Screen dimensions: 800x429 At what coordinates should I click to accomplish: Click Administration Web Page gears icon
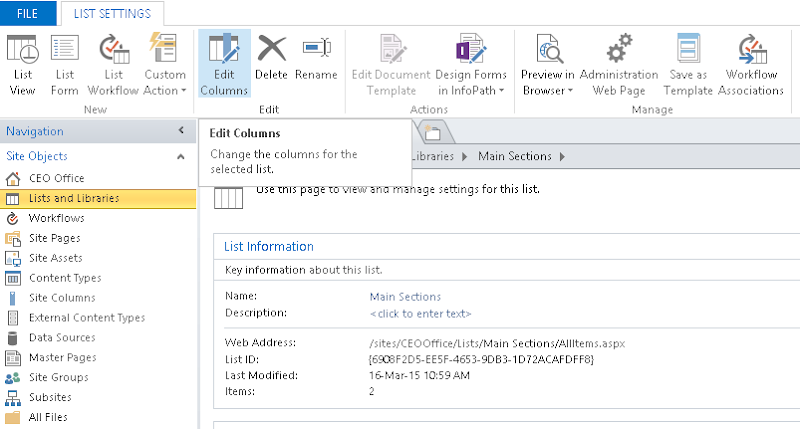click(x=618, y=49)
